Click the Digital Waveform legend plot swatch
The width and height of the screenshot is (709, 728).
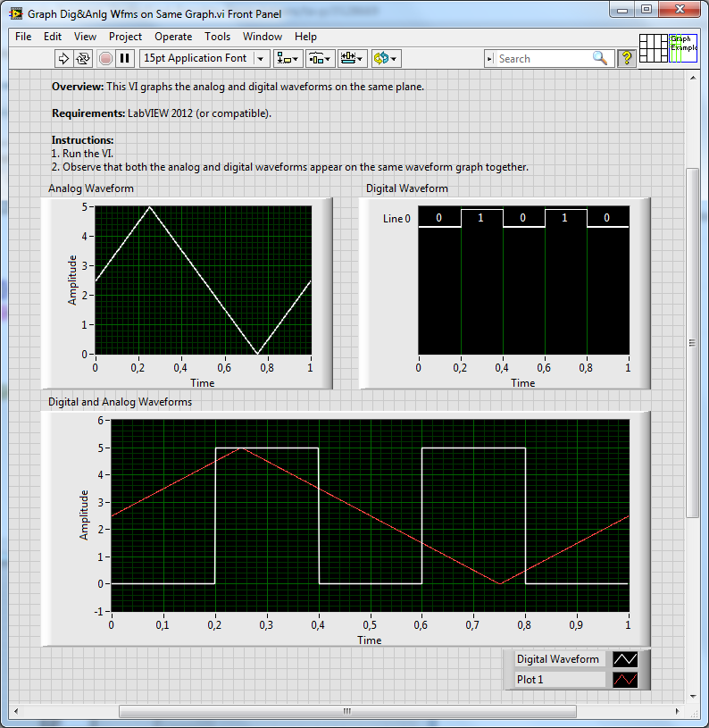[x=625, y=659]
